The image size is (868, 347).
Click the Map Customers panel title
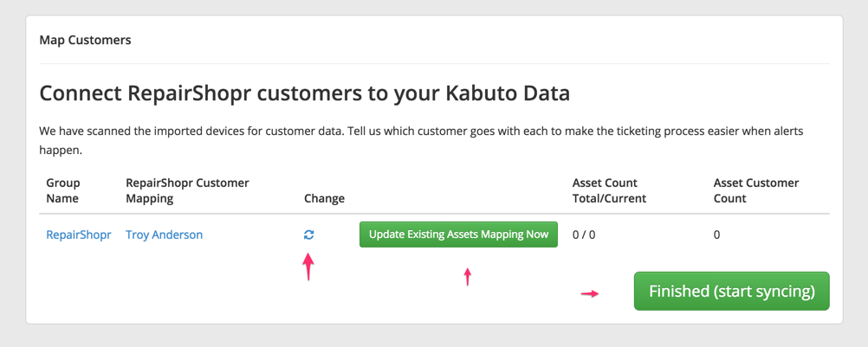pos(85,41)
